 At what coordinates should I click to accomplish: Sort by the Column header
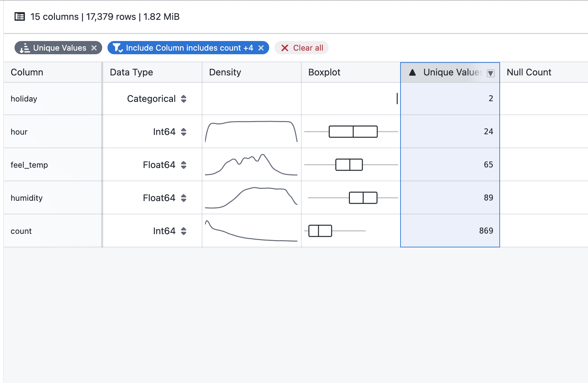tap(27, 72)
